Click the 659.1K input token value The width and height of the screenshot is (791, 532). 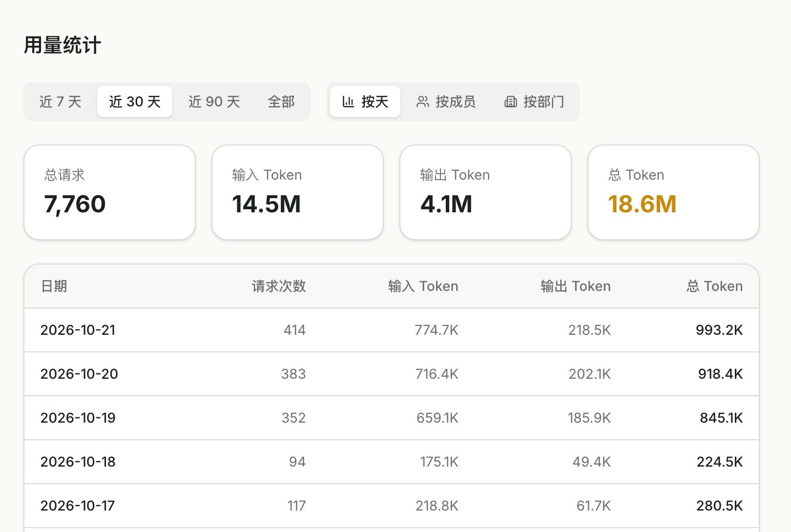(437, 418)
